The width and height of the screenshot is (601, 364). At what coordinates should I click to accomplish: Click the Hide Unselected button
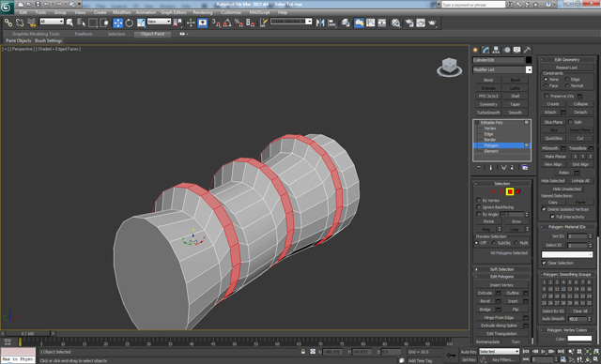click(x=567, y=190)
